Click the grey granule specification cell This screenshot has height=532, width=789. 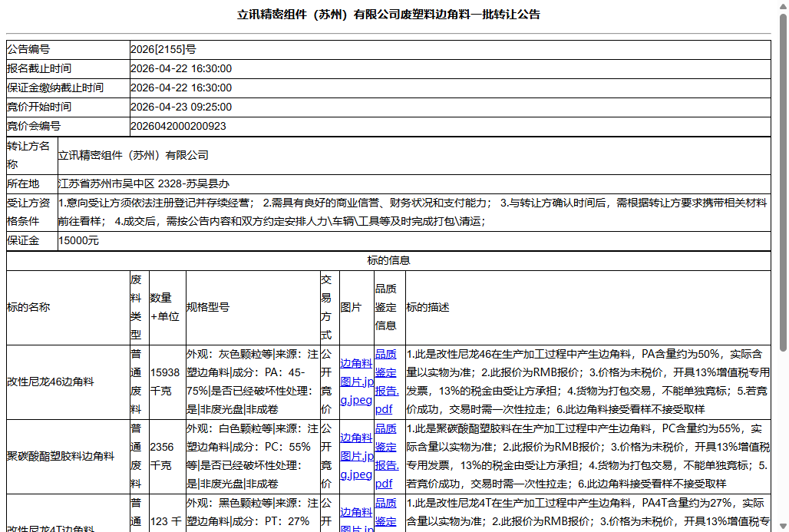coord(253,382)
